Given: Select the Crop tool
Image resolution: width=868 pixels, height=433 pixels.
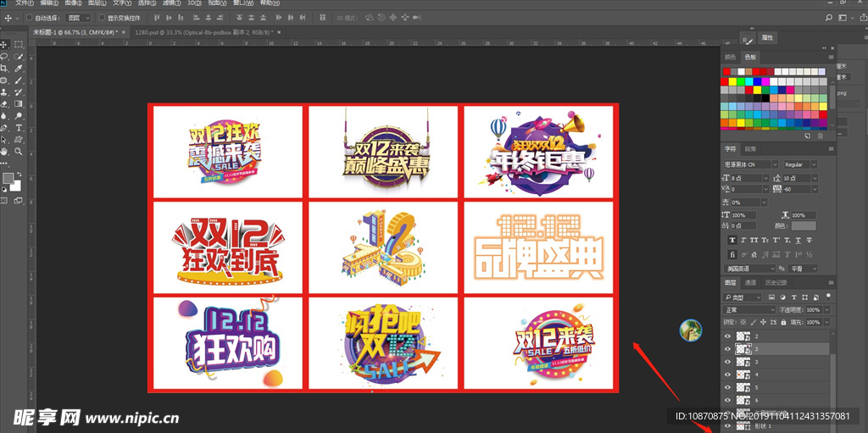Looking at the screenshot, I should point(5,68).
